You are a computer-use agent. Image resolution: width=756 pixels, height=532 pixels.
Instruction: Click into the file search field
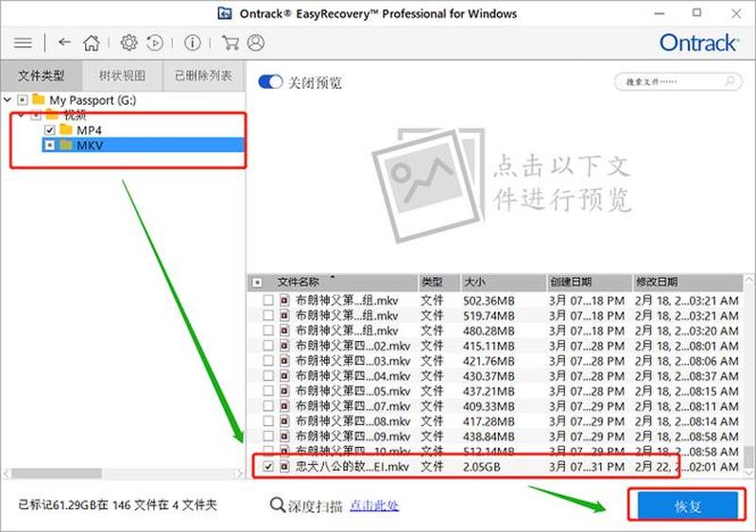pyautogui.click(x=678, y=81)
